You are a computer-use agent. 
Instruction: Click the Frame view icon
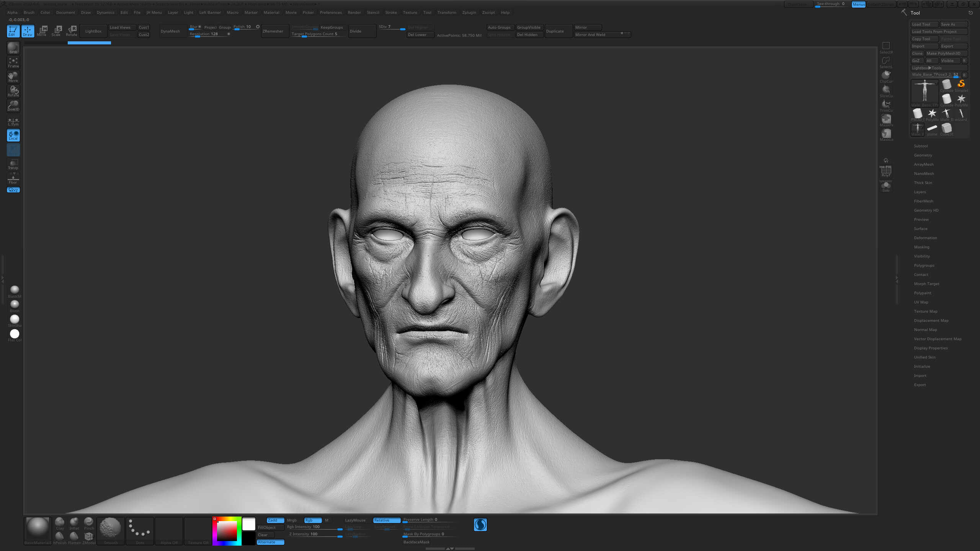[13, 62]
